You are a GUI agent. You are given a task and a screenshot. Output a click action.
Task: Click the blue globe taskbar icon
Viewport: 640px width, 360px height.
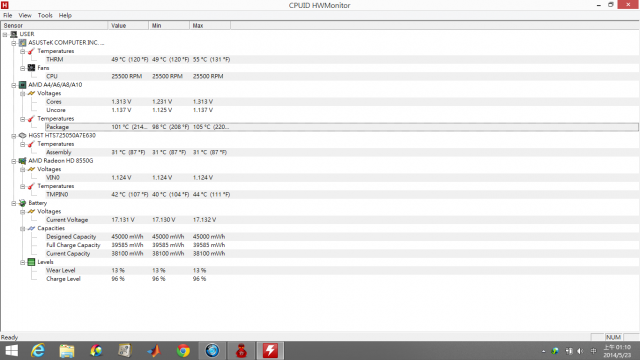pyautogui.click(x=212, y=351)
